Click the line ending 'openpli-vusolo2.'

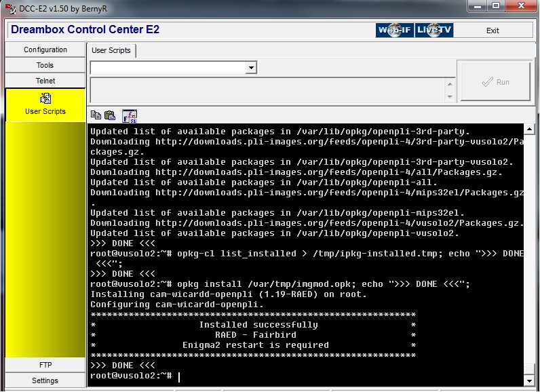275,233
